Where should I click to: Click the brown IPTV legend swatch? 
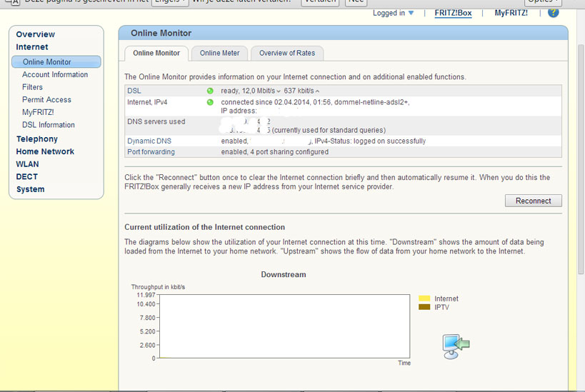[424, 307]
